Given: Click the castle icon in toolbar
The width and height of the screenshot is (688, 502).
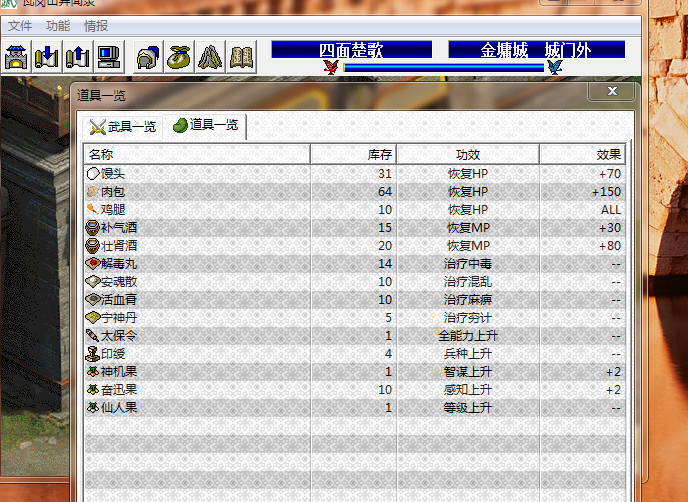Looking at the screenshot, I should [x=17, y=57].
